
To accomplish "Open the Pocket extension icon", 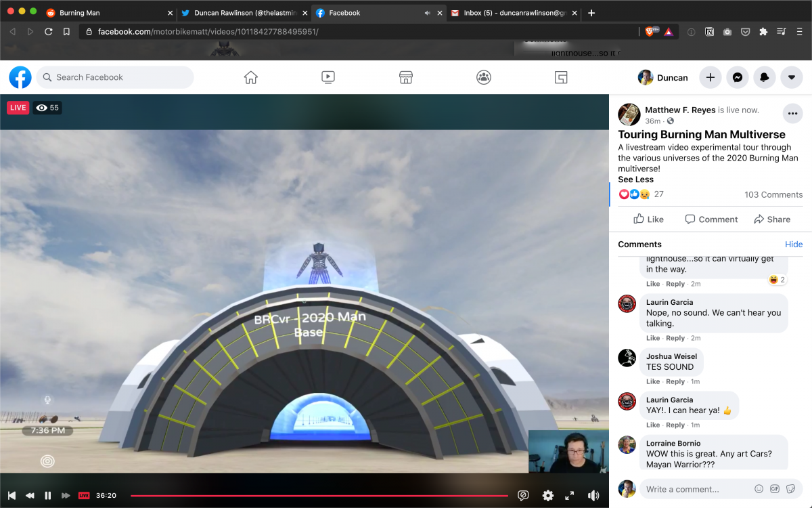I will (745, 31).
